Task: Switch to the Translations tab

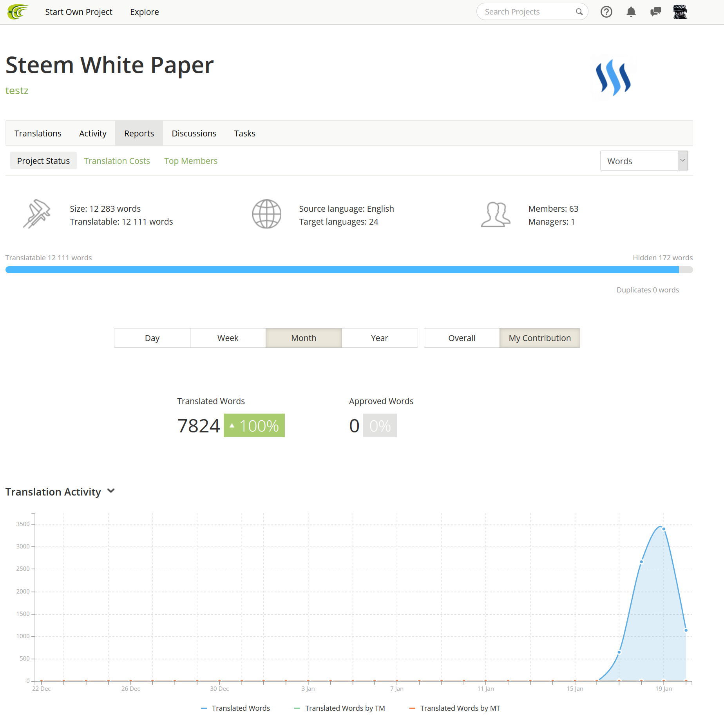Action: 38,133
